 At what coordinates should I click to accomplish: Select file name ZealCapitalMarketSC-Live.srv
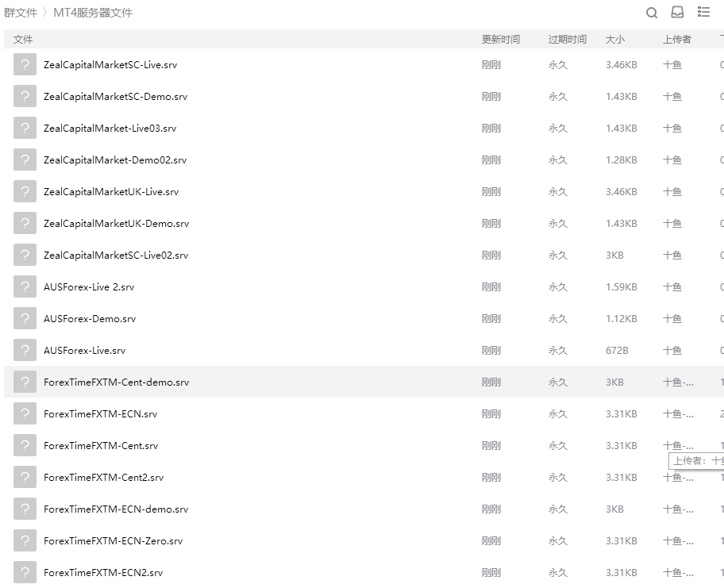pos(110,65)
